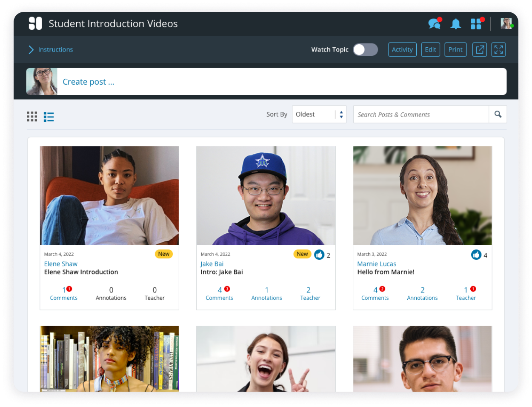Open Marnie Lucas video thumbnail
This screenshot has height=407, width=532.
click(x=422, y=195)
